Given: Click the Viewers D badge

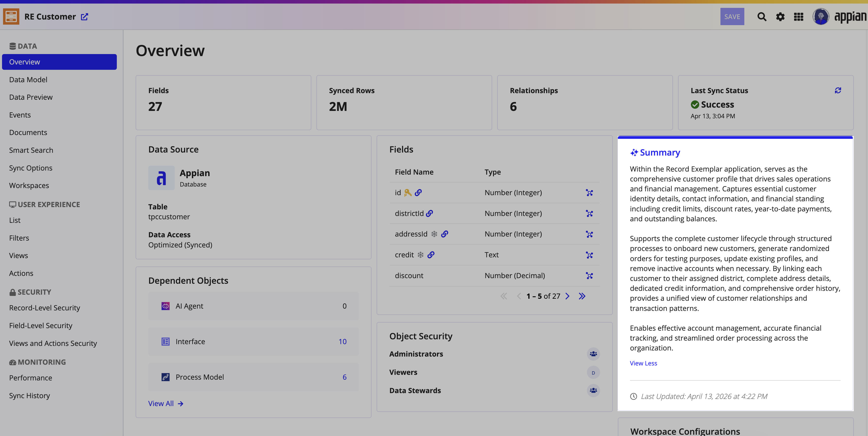Looking at the screenshot, I should point(593,372).
